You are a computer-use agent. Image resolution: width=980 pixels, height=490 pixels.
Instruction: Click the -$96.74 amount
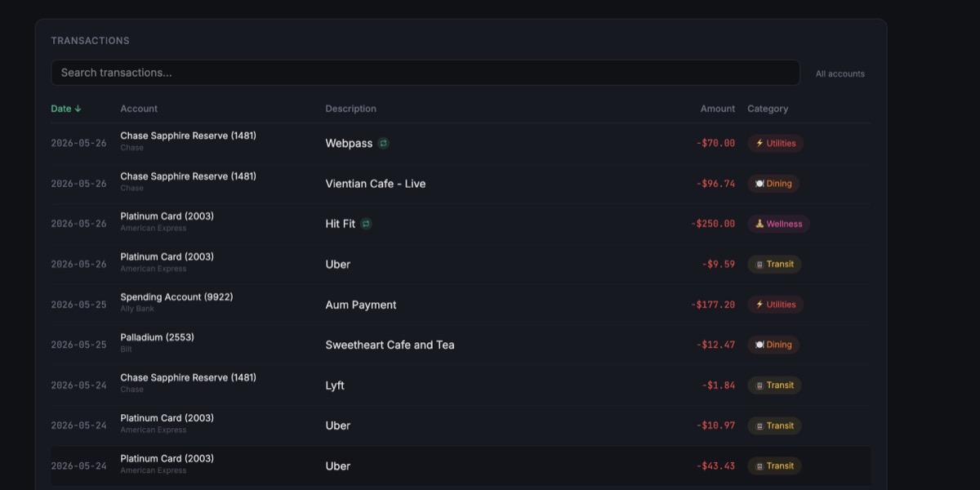click(x=715, y=184)
